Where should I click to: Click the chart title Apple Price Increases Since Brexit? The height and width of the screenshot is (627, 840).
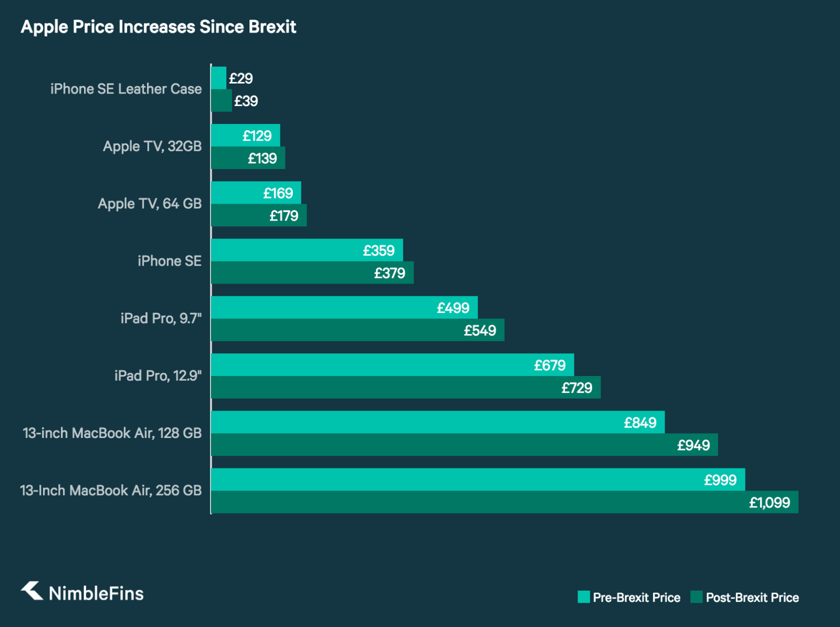159,27
